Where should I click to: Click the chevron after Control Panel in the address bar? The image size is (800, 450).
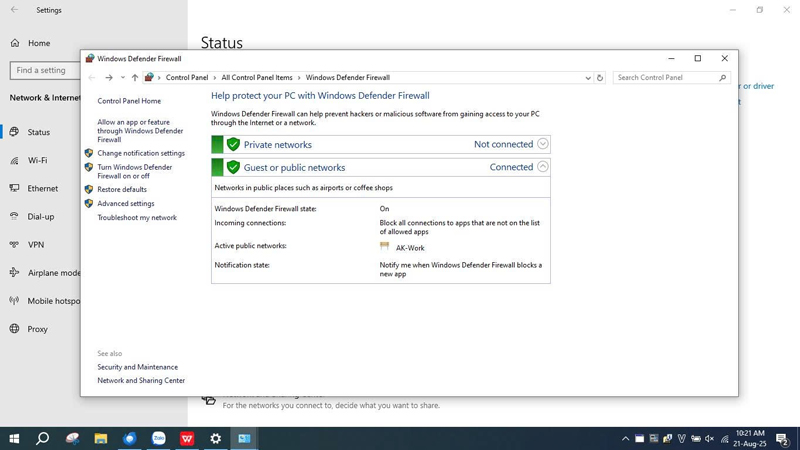click(x=215, y=78)
